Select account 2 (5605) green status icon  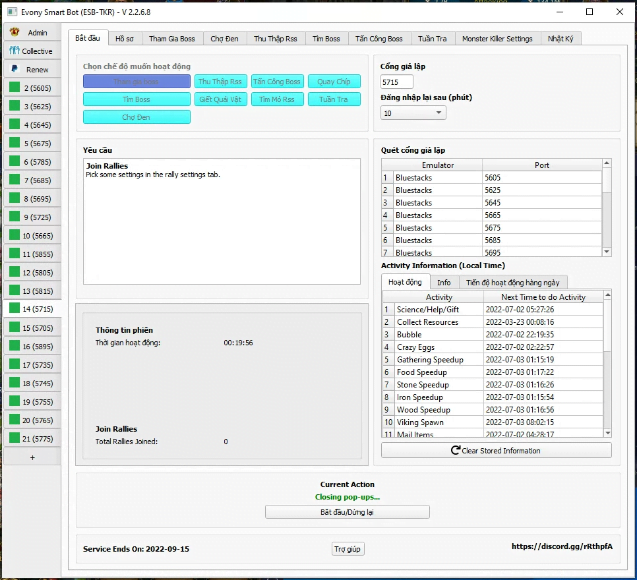pyautogui.click(x=14, y=88)
